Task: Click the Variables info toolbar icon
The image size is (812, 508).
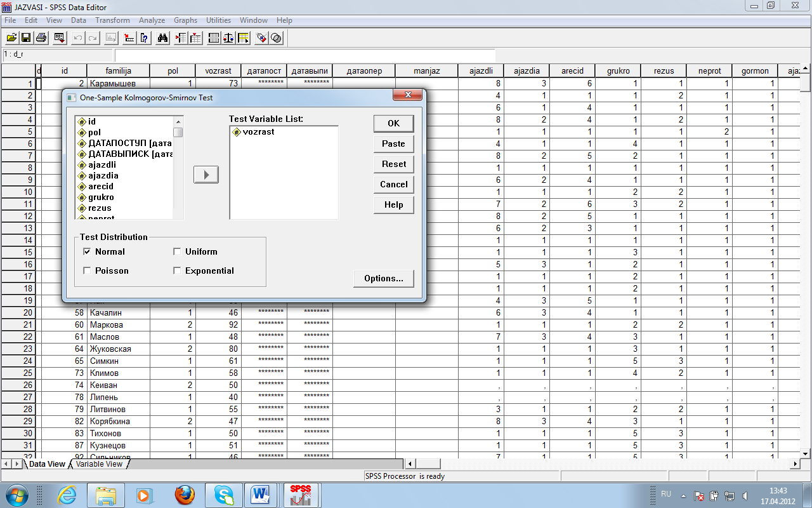Action: [144, 37]
